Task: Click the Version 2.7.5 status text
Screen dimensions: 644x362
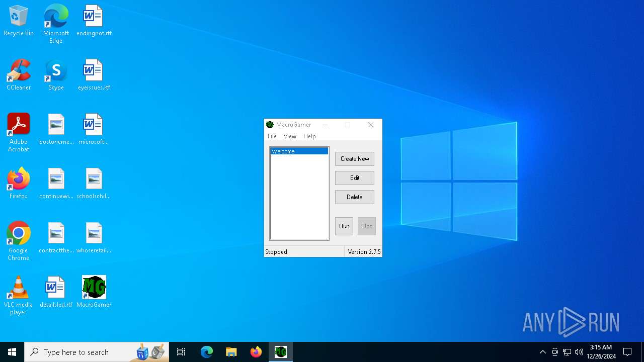Action: (364, 252)
